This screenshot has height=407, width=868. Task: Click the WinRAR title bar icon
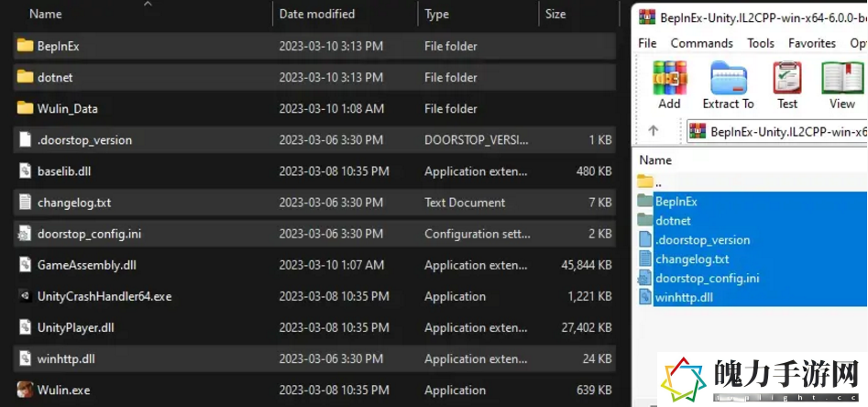click(x=646, y=16)
